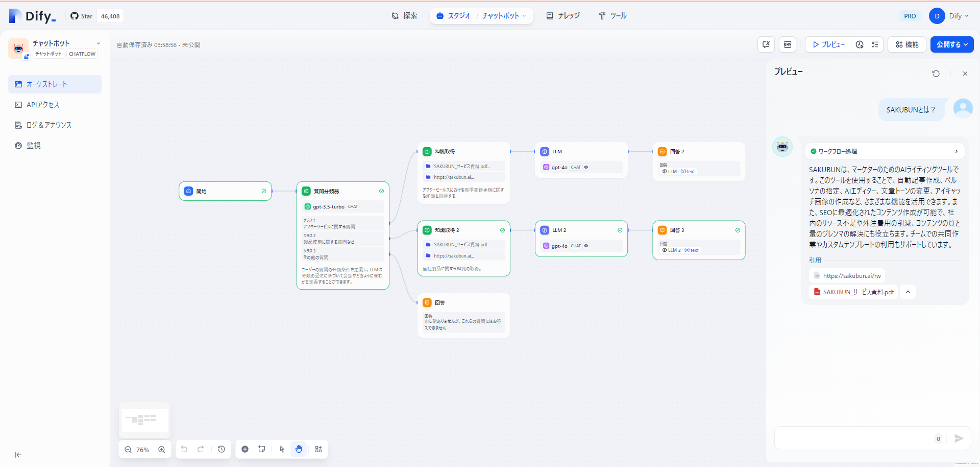Expand the ワークフロー処理 workflow process row
The width and height of the screenshot is (980, 467).
click(x=885, y=151)
